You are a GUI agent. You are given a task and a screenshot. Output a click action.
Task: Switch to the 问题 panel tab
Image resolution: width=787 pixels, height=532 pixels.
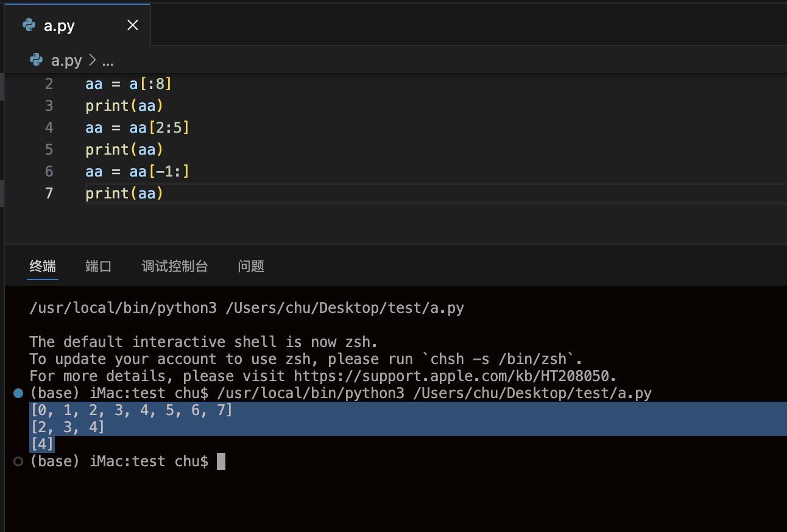pos(250,266)
